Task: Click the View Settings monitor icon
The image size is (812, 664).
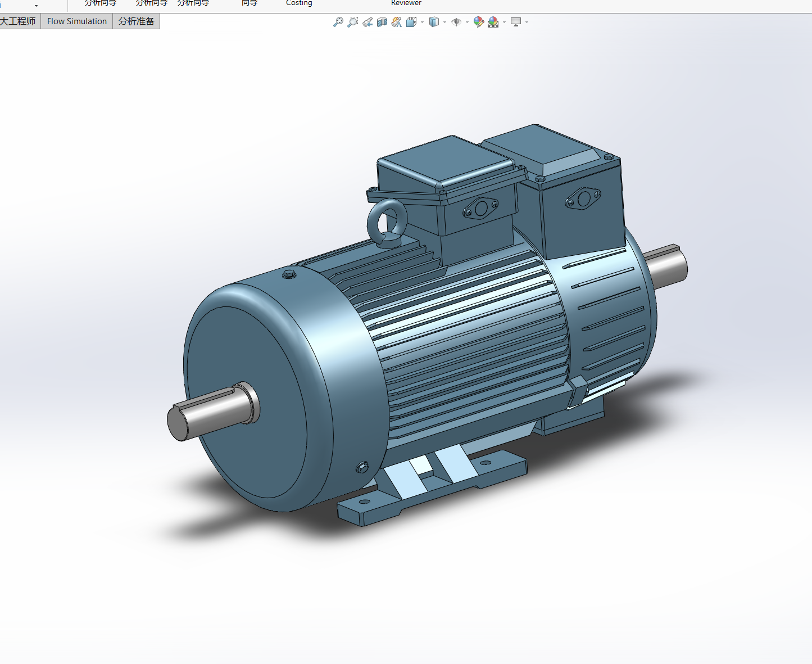Action: coord(516,22)
